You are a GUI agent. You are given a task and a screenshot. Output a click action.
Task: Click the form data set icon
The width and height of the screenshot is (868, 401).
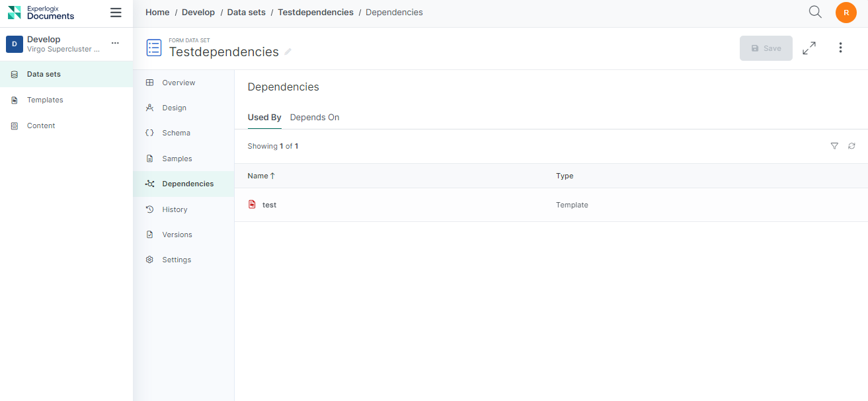pyautogui.click(x=154, y=48)
